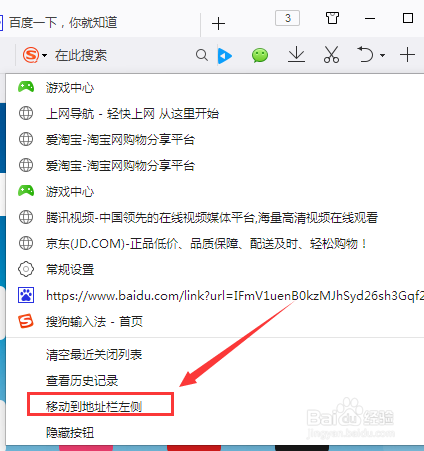
Task: Open the skin shirt icon
Action: click(x=332, y=18)
